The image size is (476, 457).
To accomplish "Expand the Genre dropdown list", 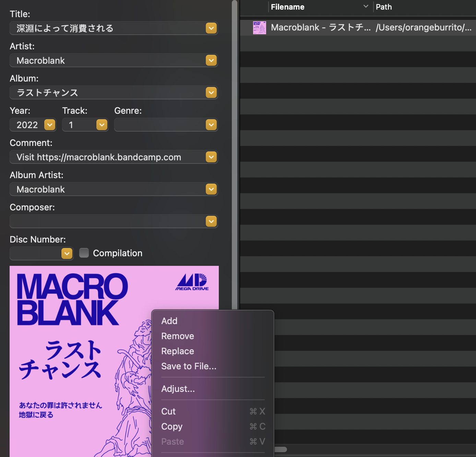I will (211, 125).
